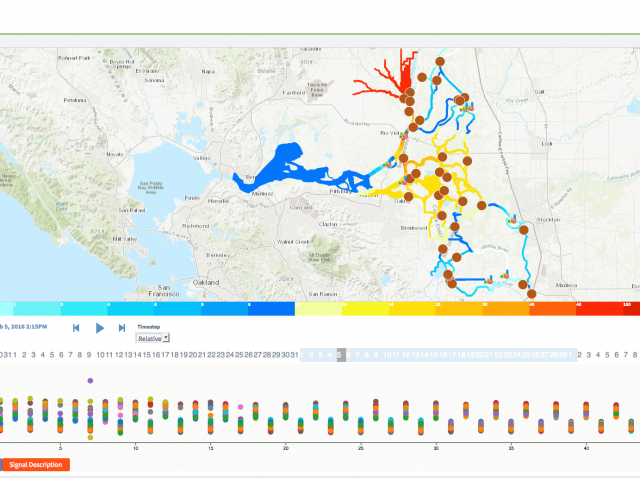Click the isolated brown node east of the red channels

pyautogui.click(x=422, y=77)
